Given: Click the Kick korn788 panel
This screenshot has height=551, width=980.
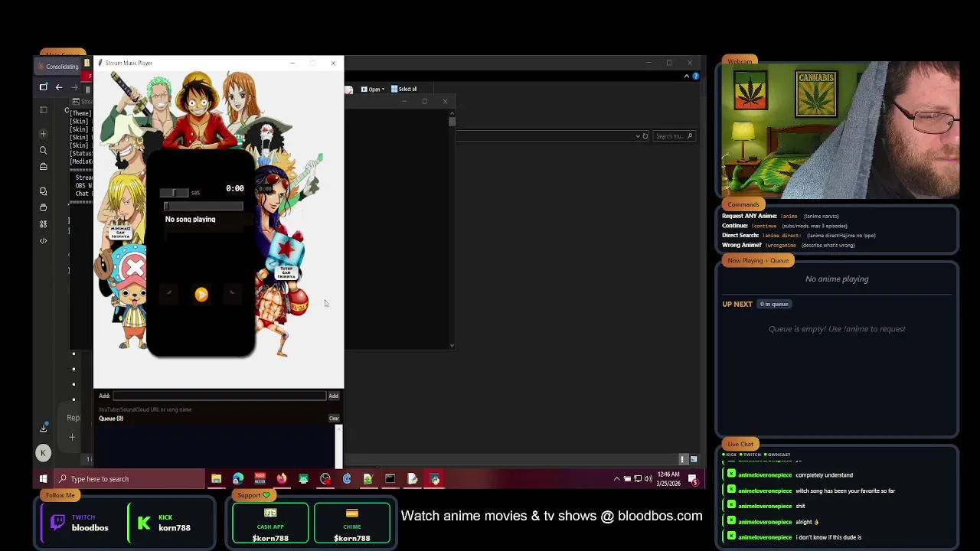Looking at the screenshot, I should click(170, 523).
